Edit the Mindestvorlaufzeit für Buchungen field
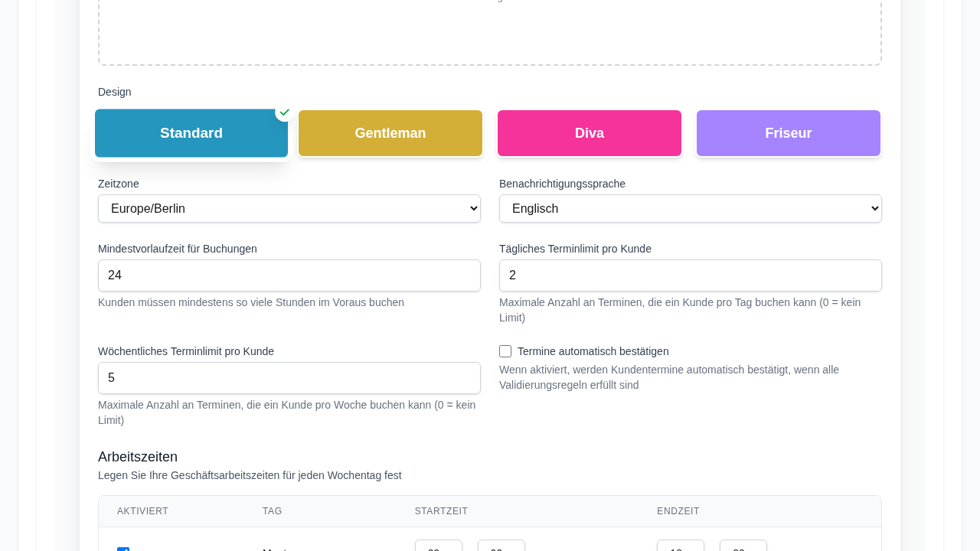Image resolution: width=980 pixels, height=551 pixels. (x=289, y=275)
